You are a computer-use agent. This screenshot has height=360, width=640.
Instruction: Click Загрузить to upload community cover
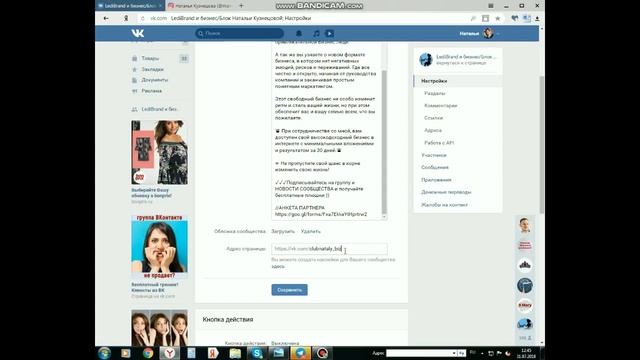click(283, 231)
